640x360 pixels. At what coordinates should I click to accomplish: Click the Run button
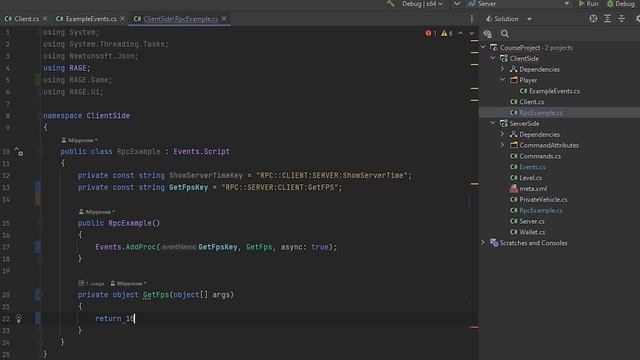[588, 4]
